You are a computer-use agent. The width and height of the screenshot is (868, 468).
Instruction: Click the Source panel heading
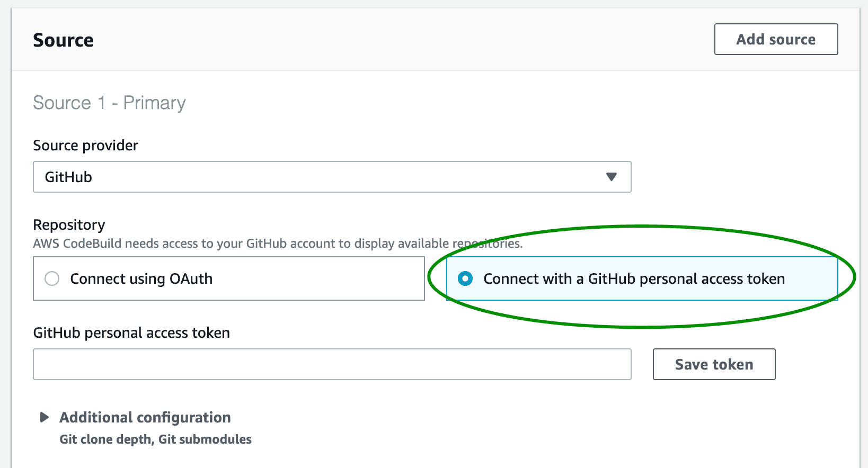coord(63,40)
